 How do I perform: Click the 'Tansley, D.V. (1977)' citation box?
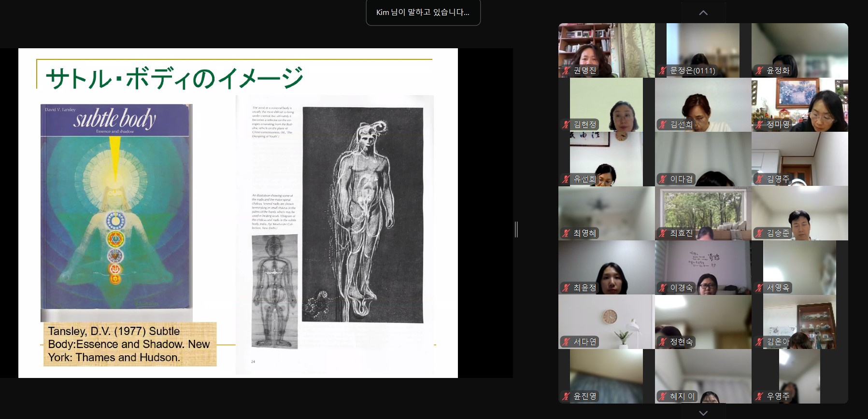pyautogui.click(x=130, y=344)
